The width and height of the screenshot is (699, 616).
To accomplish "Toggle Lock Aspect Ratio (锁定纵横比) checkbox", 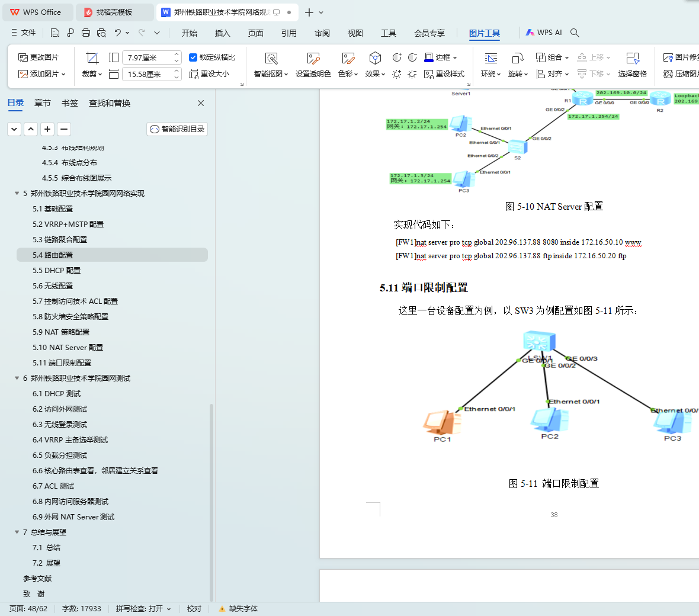I will 193,57.
